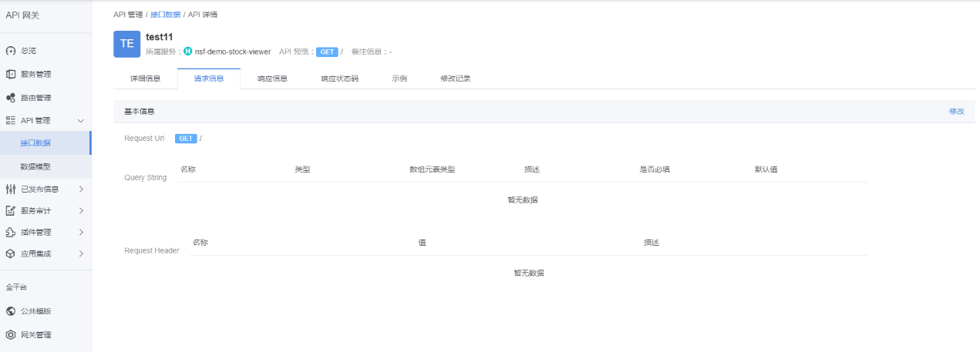
Task: Expand the 已发布信息 submenu arrow
Action: pyautogui.click(x=81, y=189)
